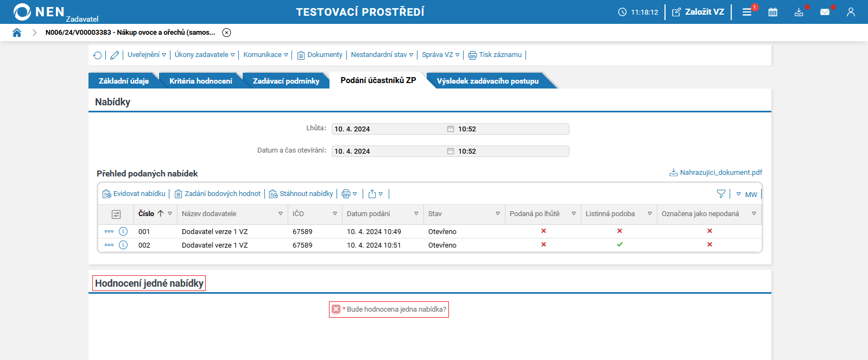Open the Označena jako nepodaná column filter arrow
The height and width of the screenshot is (360, 868).
coord(754,213)
